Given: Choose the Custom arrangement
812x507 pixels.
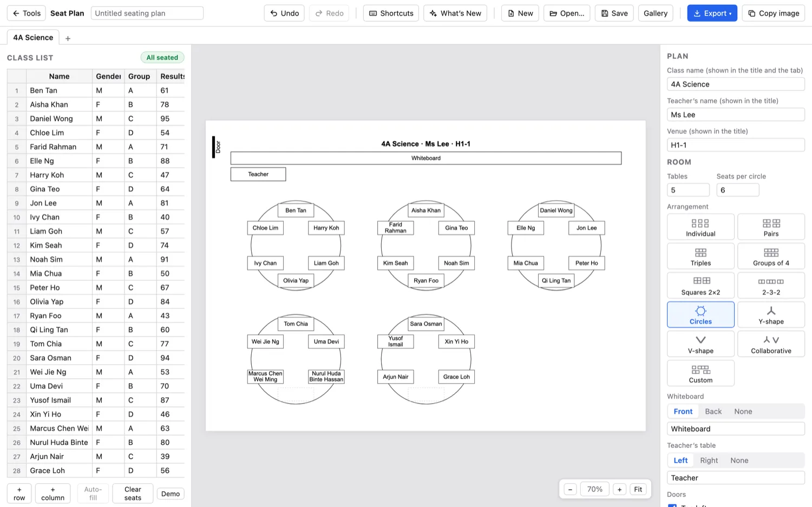Looking at the screenshot, I should click(700, 373).
